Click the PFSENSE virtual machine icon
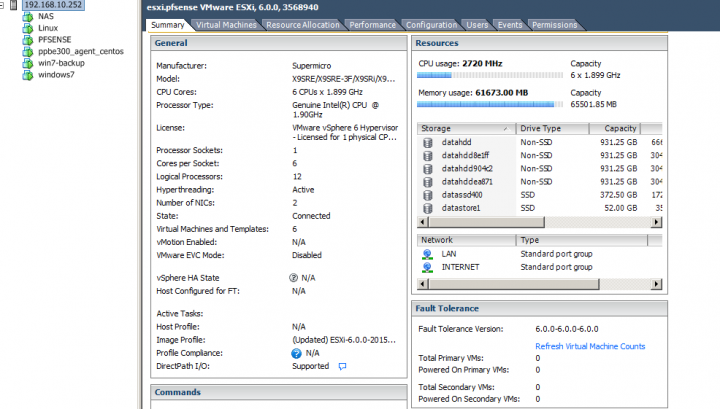This screenshot has height=409, width=720. pos(28,40)
